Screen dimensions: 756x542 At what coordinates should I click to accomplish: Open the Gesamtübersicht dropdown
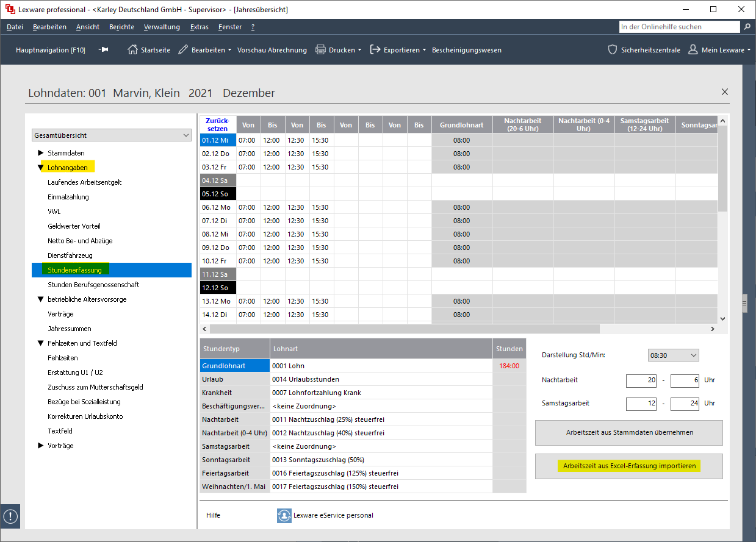tap(112, 135)
